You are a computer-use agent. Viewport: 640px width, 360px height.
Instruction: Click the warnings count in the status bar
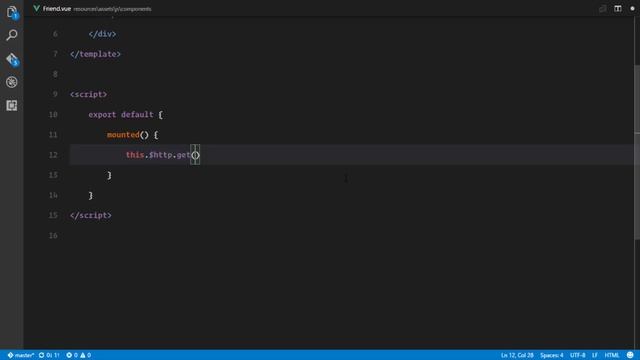click(85, 355)
